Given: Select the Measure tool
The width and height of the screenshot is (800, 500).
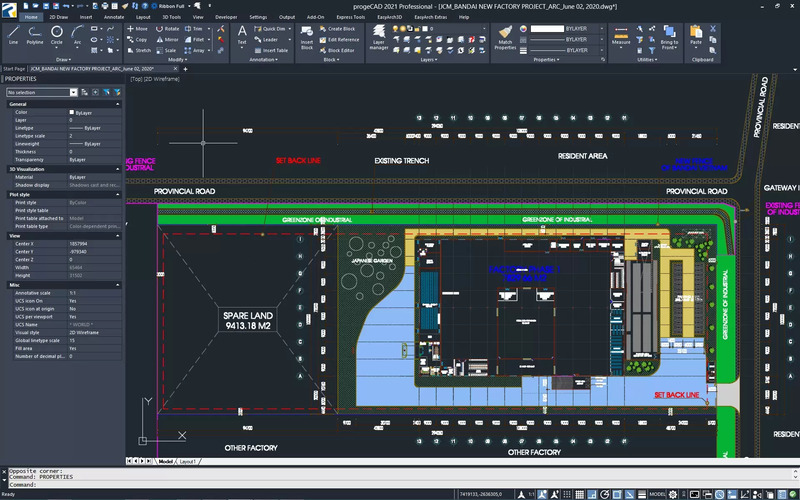Looking at the screenshot, I should click(621, 35).
